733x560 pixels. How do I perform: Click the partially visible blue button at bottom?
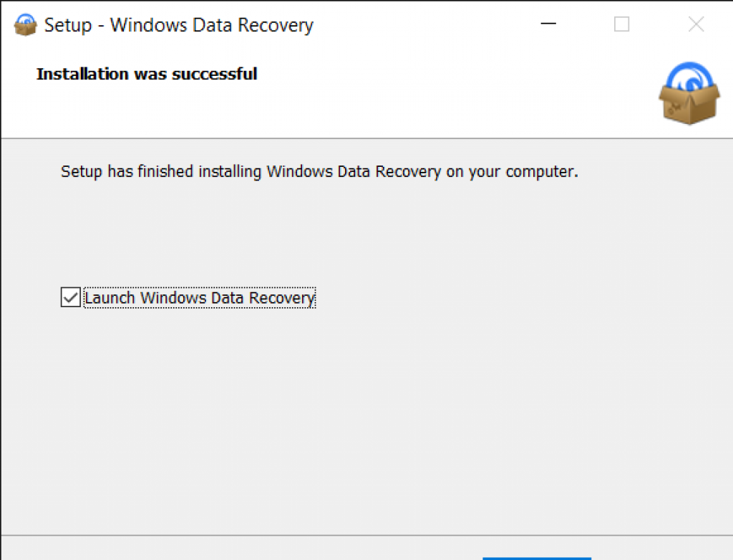click(537, 558)
